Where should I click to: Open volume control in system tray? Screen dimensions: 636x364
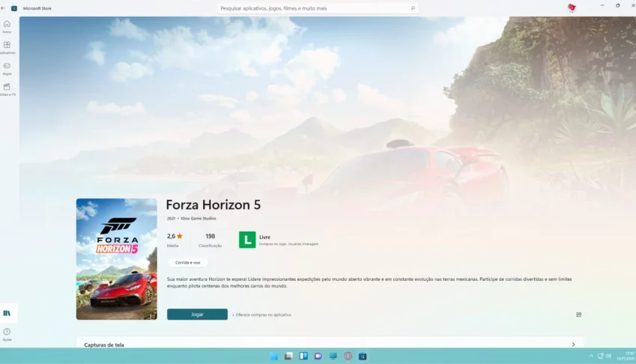click(608, 357)
